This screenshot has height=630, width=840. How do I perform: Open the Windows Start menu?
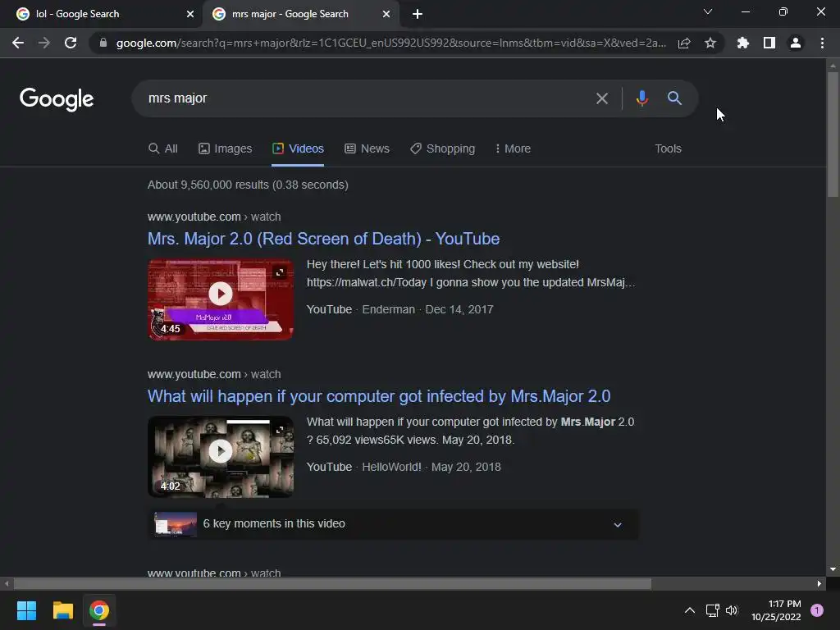click(26, 610)
